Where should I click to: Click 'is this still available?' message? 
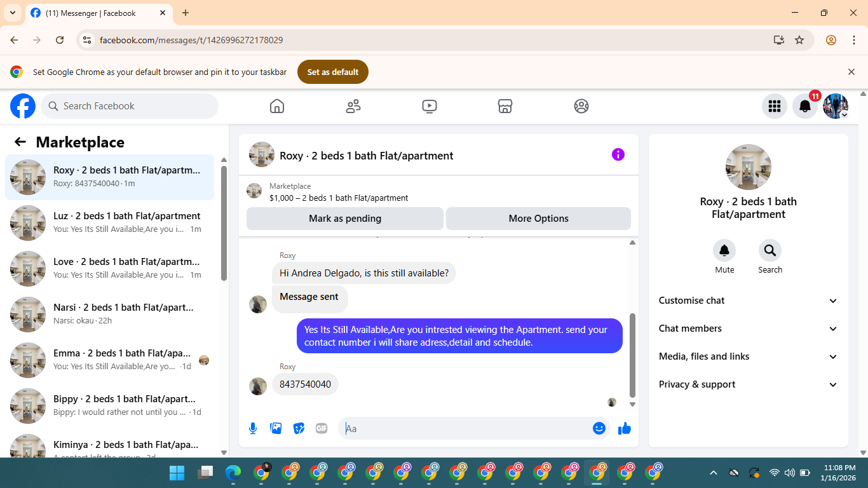364,274
